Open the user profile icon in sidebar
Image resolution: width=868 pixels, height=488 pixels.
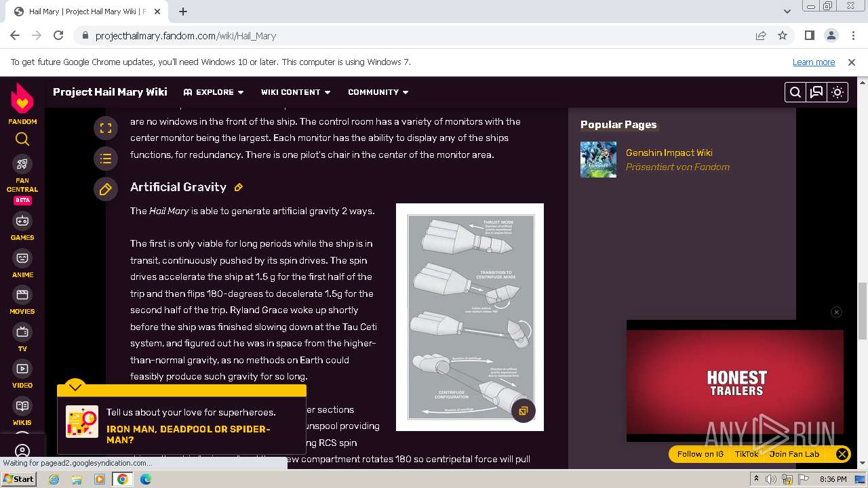(x=22, y=451)
